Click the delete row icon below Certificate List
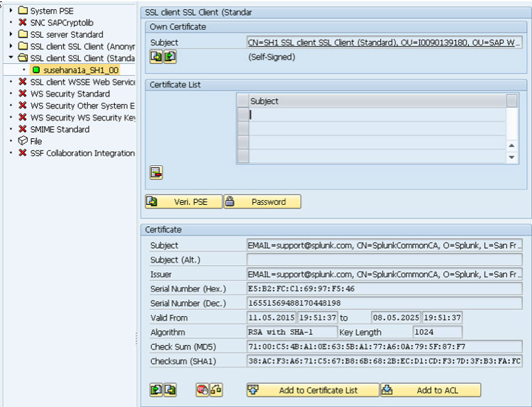This screenshot has height=407, width=532. (156, 172)
